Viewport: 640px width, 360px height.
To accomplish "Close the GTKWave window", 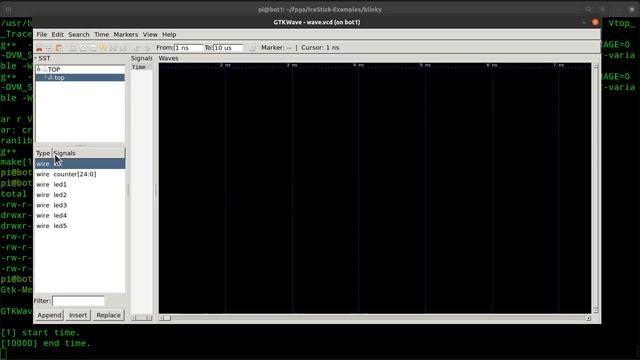I will coord(596,22).
